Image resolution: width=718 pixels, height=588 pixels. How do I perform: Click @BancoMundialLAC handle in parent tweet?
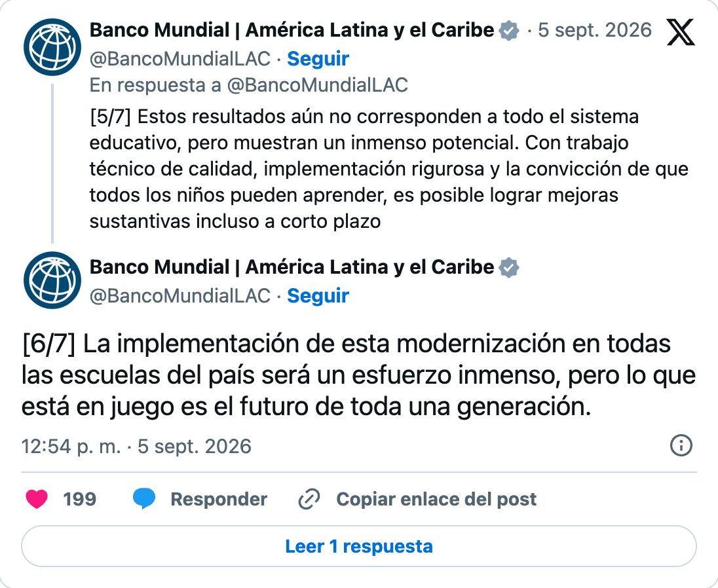click(180, 58)
